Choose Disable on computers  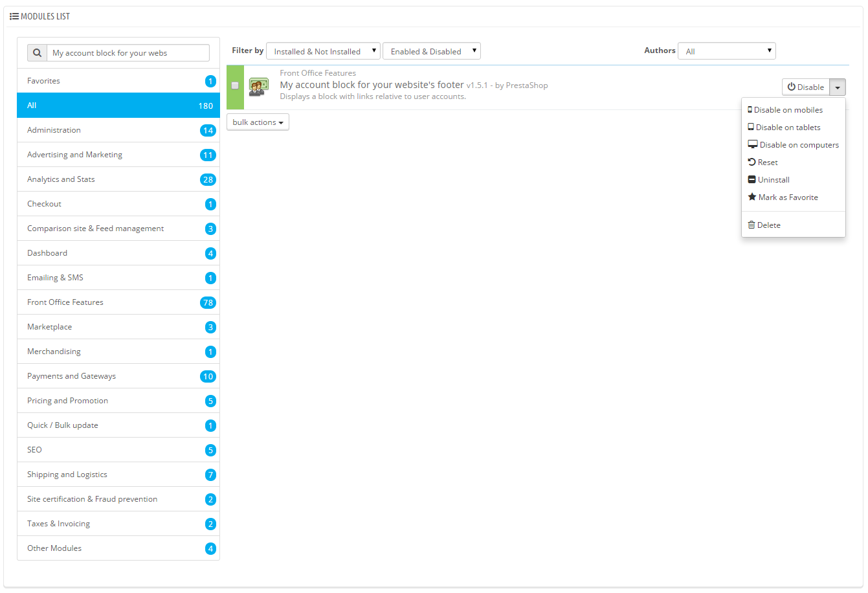(794, 145)
